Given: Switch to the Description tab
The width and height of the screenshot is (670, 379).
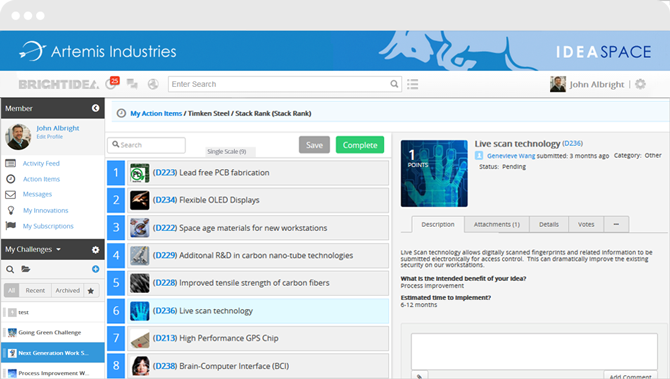Looking at the screenshot, I should [x=438, y=224].
